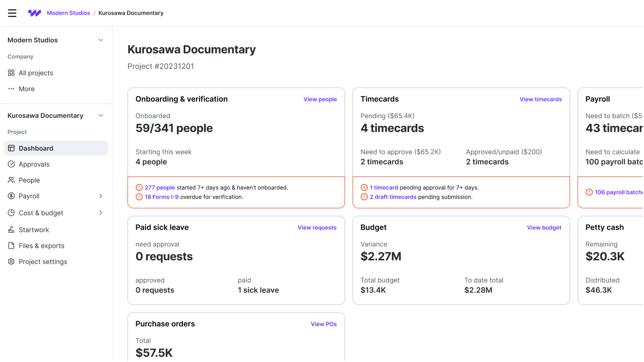The image size is (644, 362).
Task: Collapse the Kurosawa Documentary project section
Action: click(101, 116)
